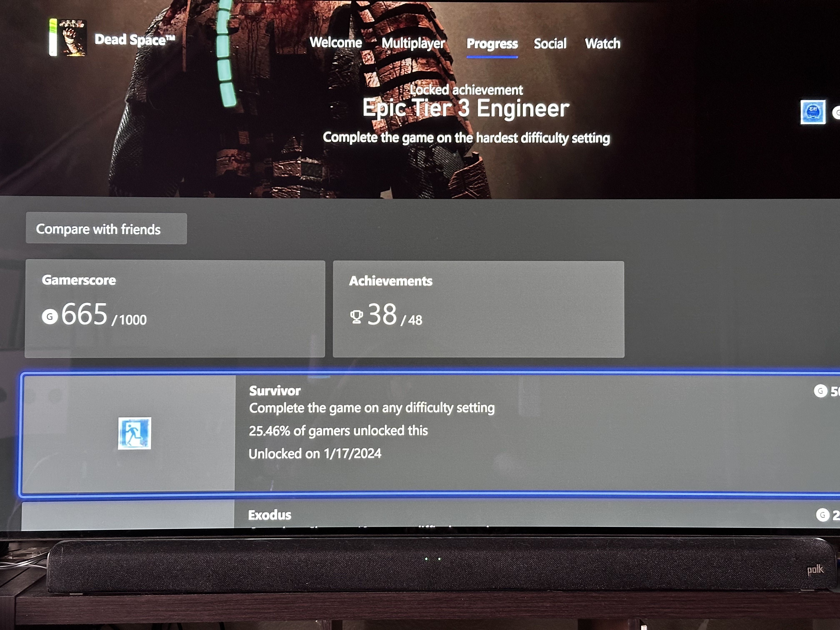Open the Watch tab
The height and width of the screenshot is (630, 840).
coord(602,44)
